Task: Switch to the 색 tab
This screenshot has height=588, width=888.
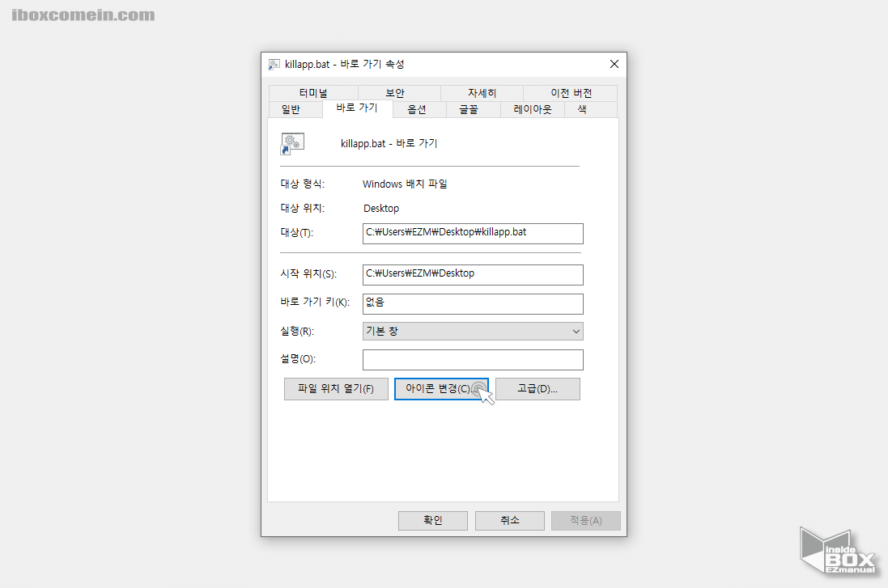Action: (581, 109)
